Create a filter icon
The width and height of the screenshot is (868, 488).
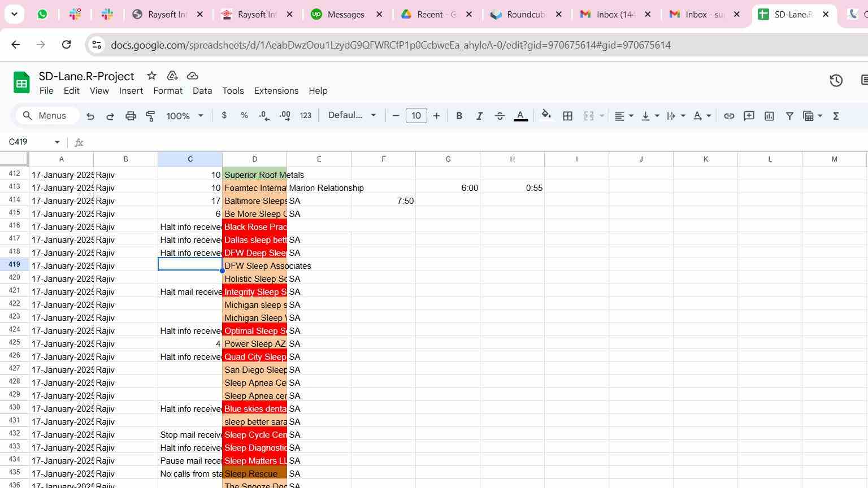tap(789, 116)
